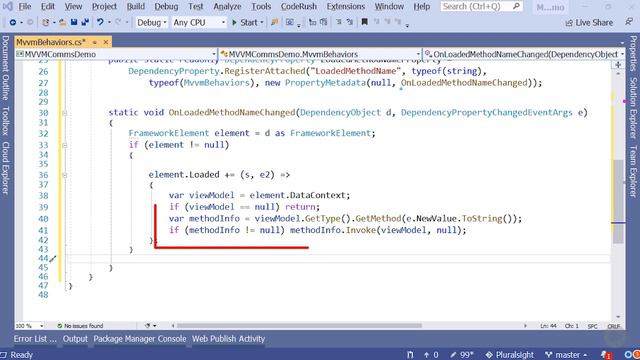Click the CRLF line ending indicator

[x=613, y=326]
